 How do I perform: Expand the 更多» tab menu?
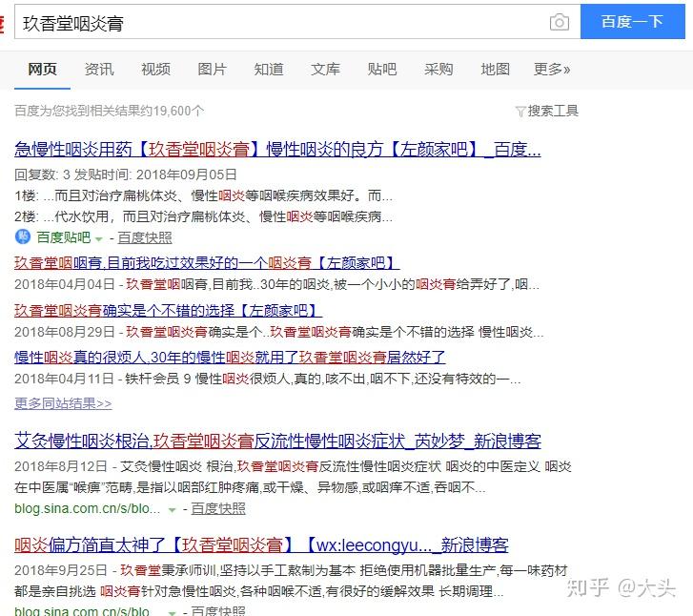pyautogui.click(x=552, y=70)
